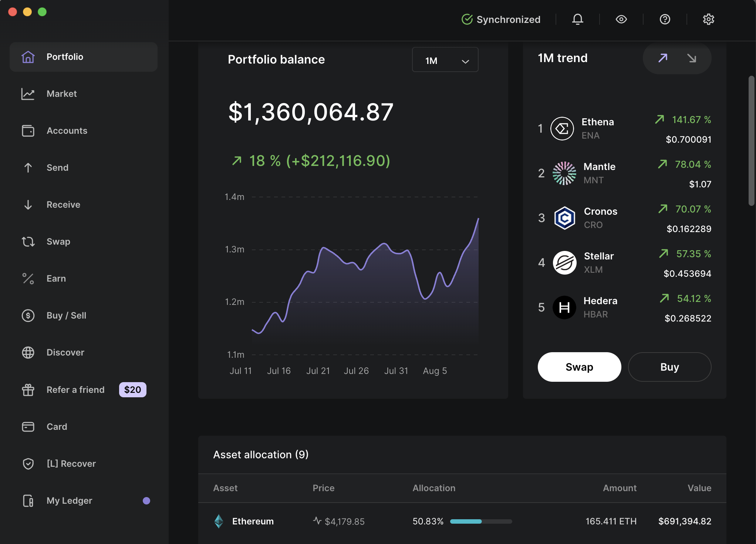Screen dimensions: 756x544
Task: Click the Buy / Sell dollar icon
Action: pos(28,316)
